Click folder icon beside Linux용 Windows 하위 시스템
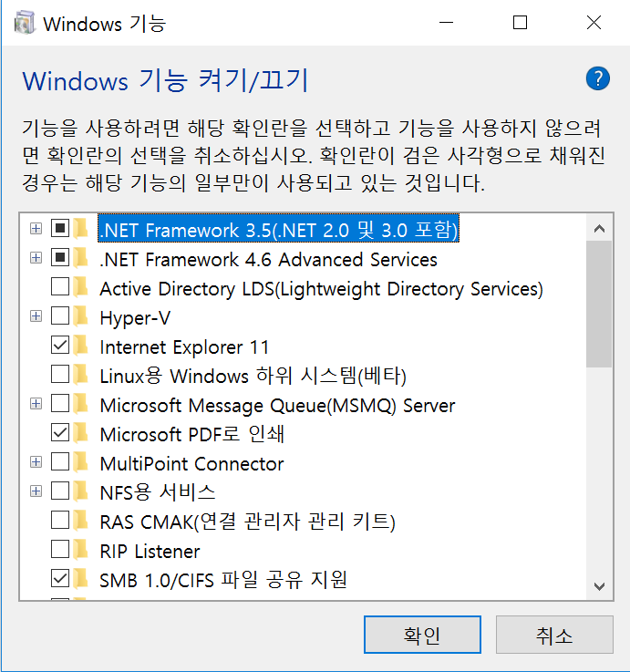630x672 pixels. (80, 375)
